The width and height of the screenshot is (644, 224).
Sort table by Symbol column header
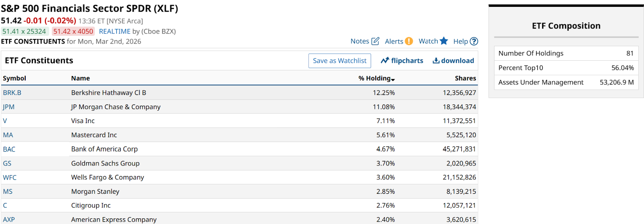click(14, 78)
